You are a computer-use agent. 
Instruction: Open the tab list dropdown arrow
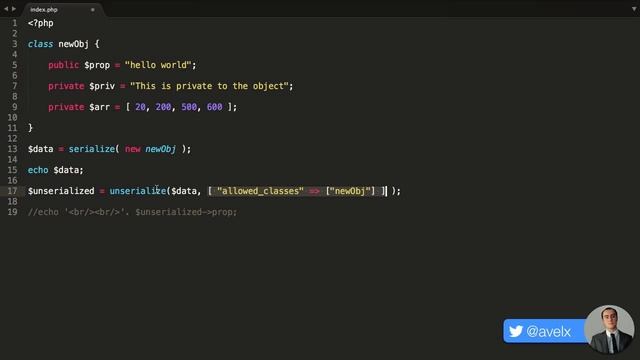(634, 9)
